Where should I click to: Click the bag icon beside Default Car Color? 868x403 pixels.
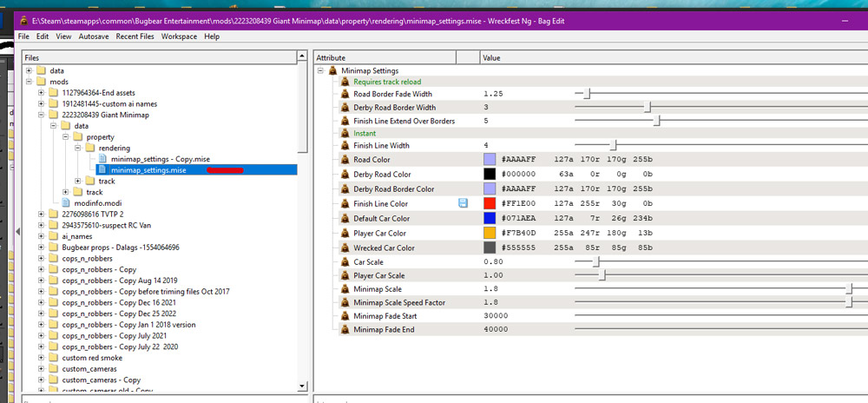345,218
